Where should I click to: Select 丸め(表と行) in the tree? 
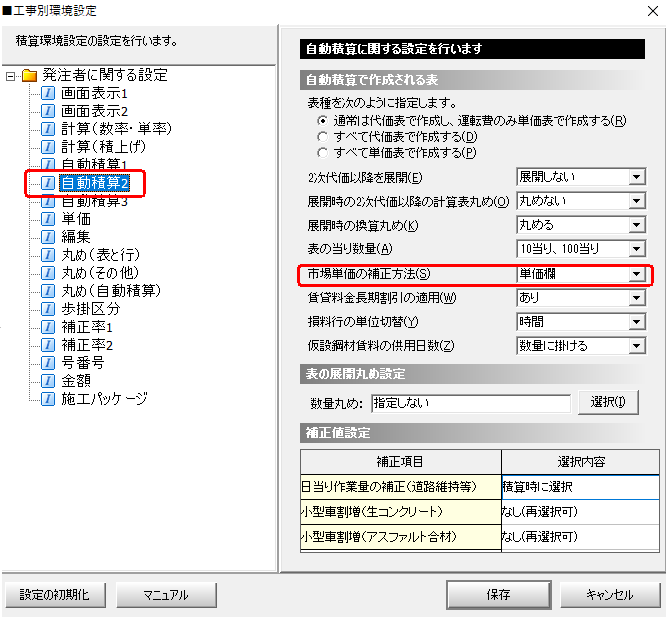(x=100, y=255)
